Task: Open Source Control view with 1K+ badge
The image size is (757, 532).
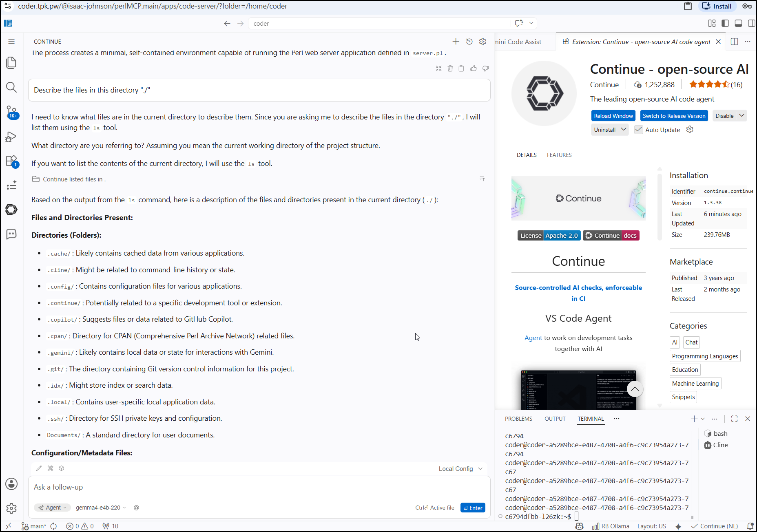Action: (11, 112)
